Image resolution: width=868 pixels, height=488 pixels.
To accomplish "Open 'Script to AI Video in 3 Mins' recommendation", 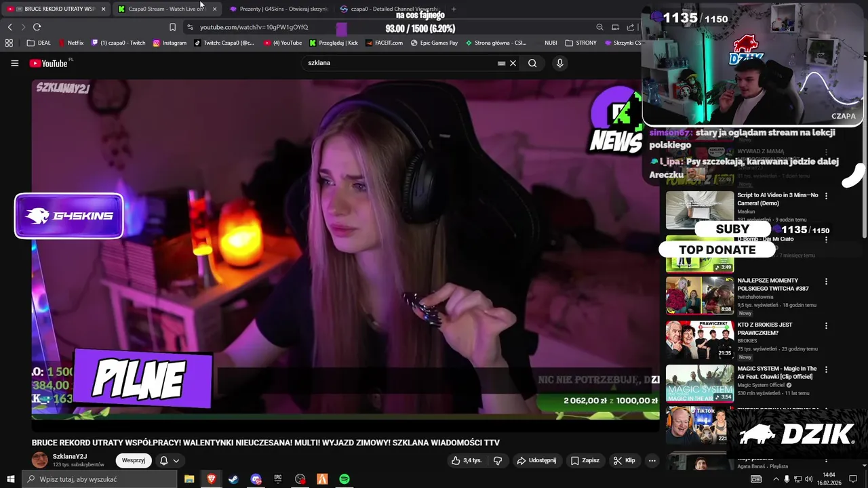I will point(777,199).
